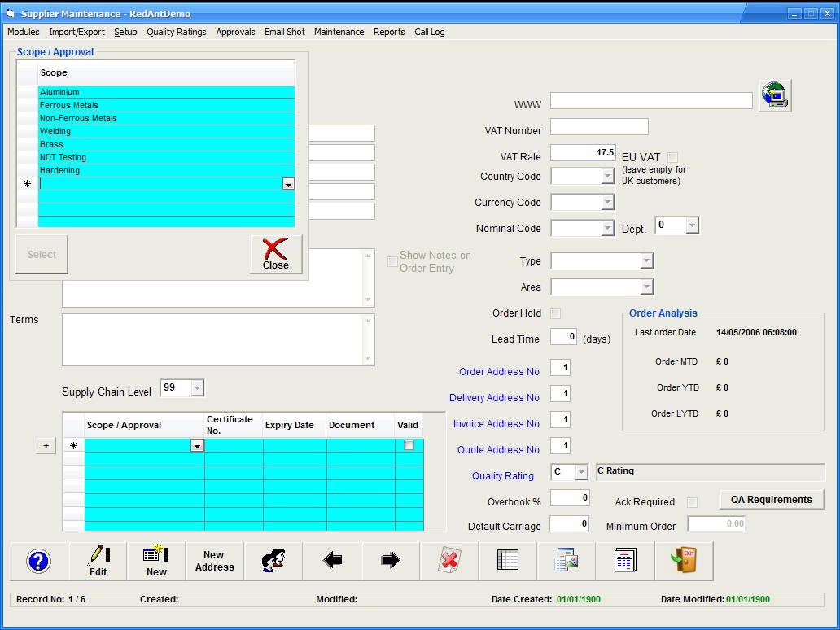Expand the Country Code dropdown
The height and width of the screenshot is (630, 840).
[606, 177]
